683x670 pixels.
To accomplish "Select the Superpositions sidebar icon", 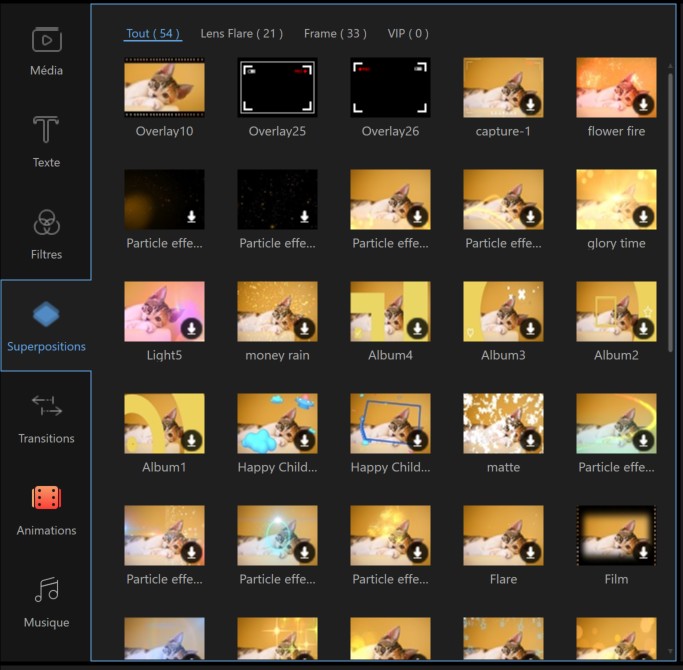I will [x=46, y=314].
